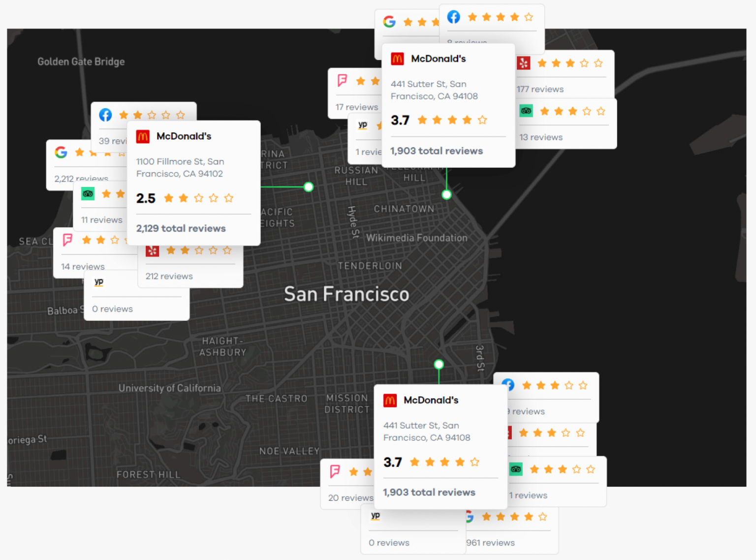Click the TripAdvisor icon next to 11 reviews
The height and width of the screenshot is (560, 756).
point(88,194)
